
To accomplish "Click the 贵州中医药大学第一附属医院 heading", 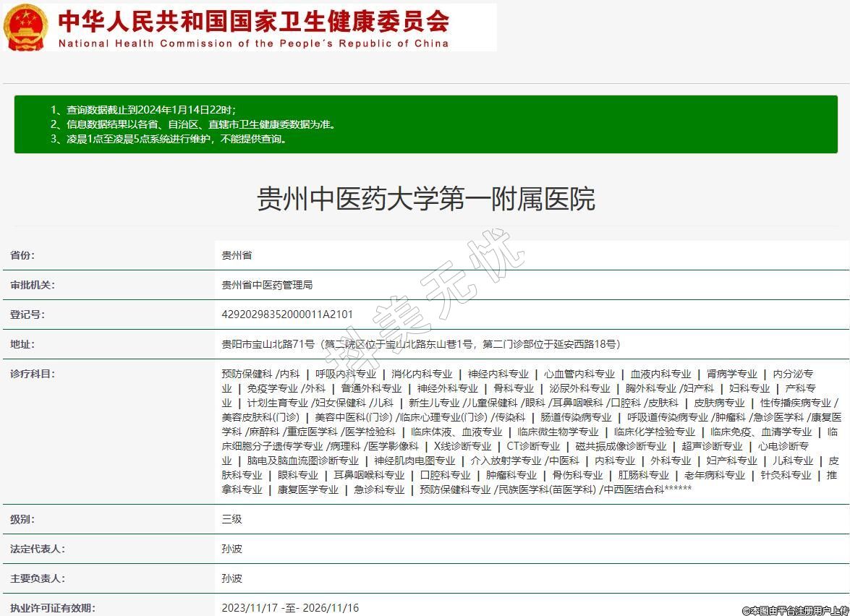I will point(425,199).
